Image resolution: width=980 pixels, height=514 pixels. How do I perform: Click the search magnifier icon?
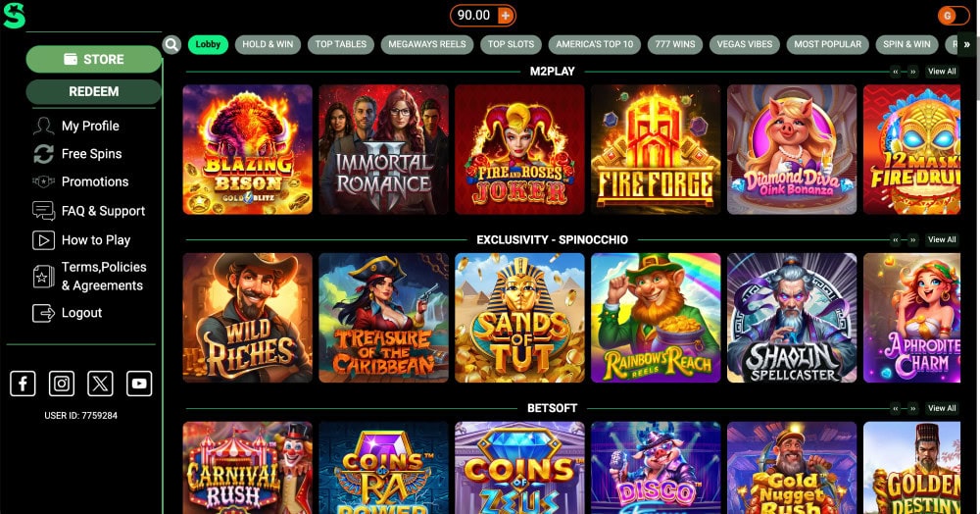tap(171, 44)
